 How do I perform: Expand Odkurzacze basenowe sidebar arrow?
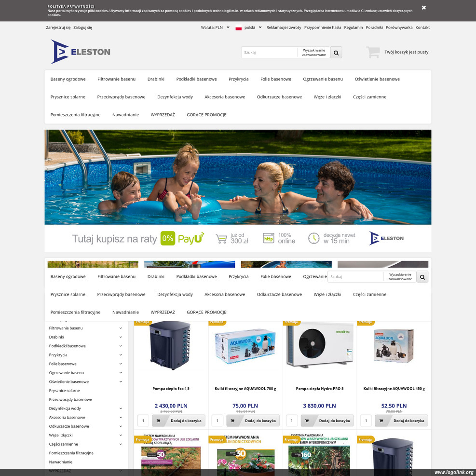pos(121,426)
